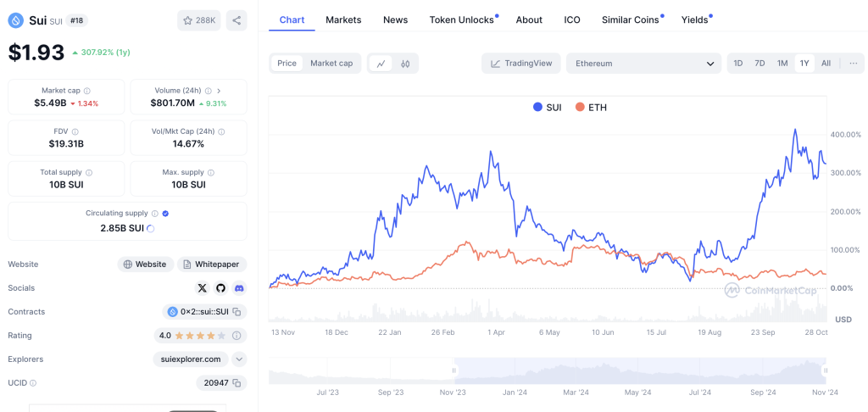Set chart range to 1Y
This screenshot has height=412, width=868.
pyautogui.click(x=804, y=63)
